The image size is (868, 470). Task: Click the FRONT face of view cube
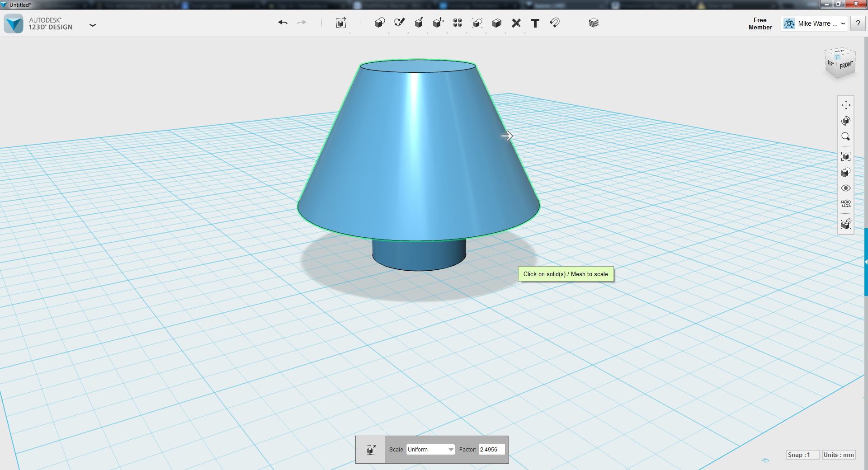coord(846,66)
